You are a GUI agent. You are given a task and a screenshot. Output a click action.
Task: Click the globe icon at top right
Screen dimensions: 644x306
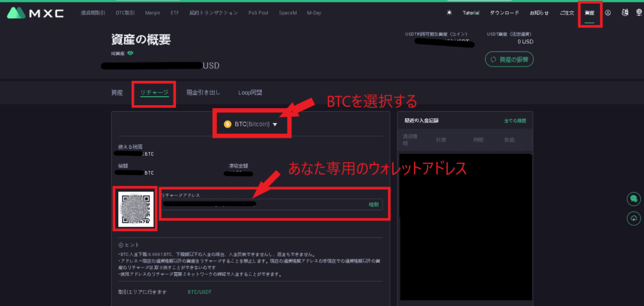pyautogui.click(x=640, y=13)
